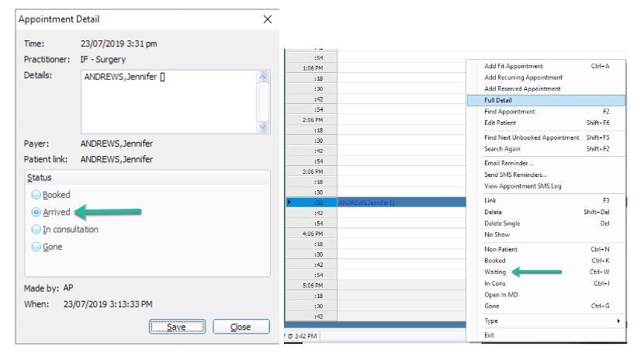Expand the Type submenu arrow
This screenshot has height=357, width=644.
tap(618, 321)
